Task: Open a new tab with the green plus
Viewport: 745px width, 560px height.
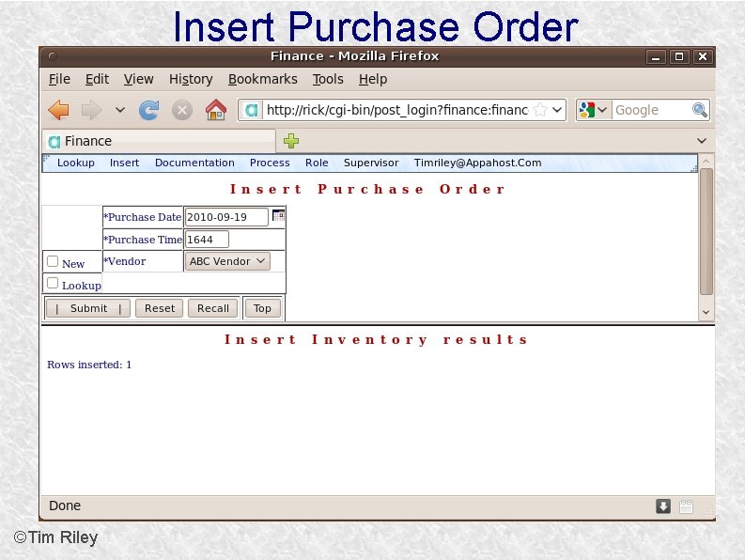Action: pyautogui.click(x=291, y=141)
